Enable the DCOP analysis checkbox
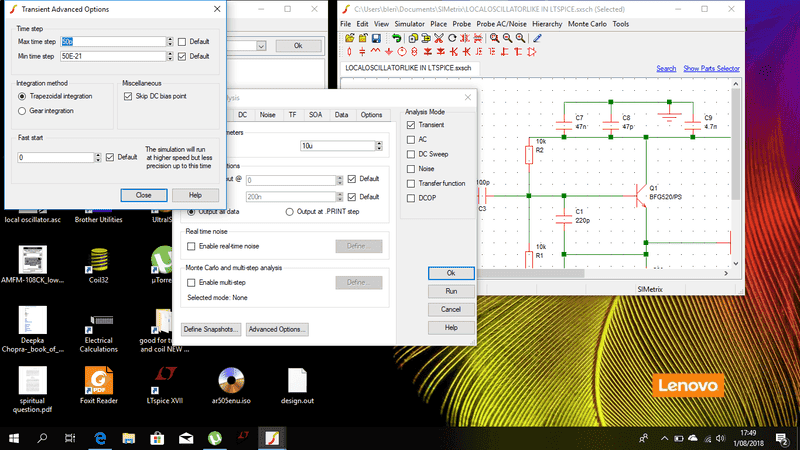This screenshot has width=800, height=450. point(411,198)
